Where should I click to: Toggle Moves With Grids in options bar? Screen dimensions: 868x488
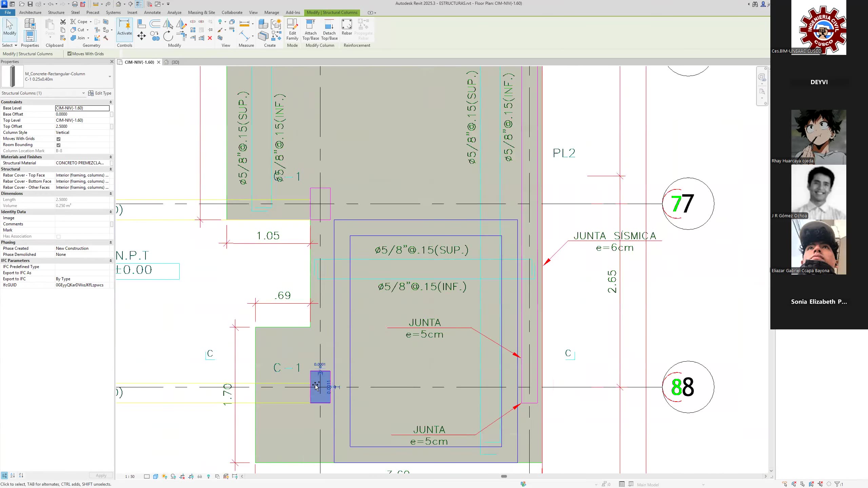(70, 54)
